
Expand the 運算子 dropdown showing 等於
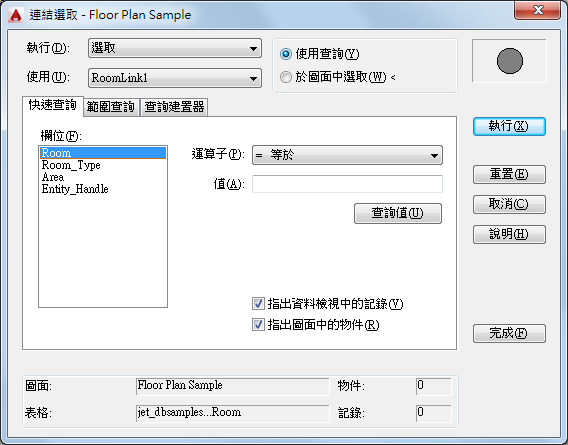[347, 155]
